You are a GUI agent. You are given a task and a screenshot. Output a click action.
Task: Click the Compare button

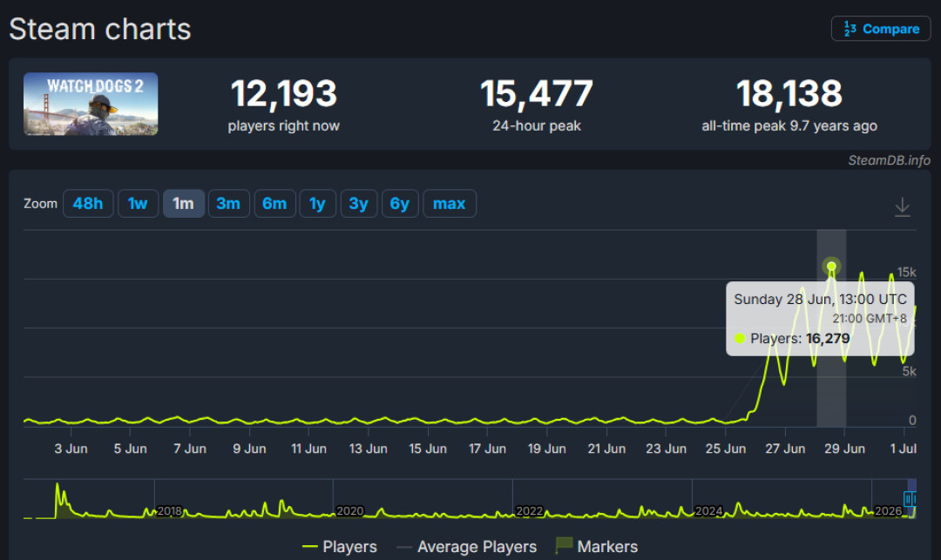coord(880,29)
